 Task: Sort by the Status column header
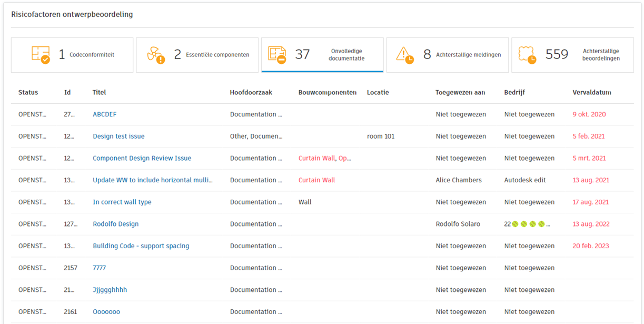coord(28,92)
